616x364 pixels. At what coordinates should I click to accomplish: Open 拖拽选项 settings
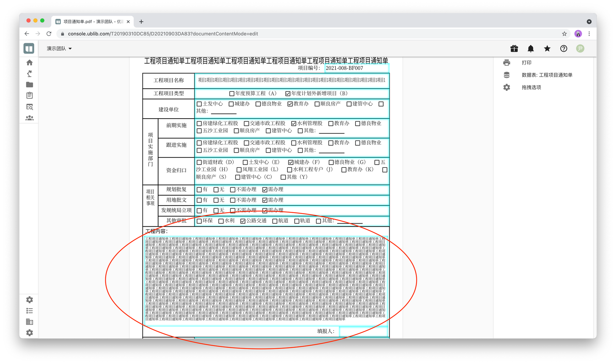531,87
